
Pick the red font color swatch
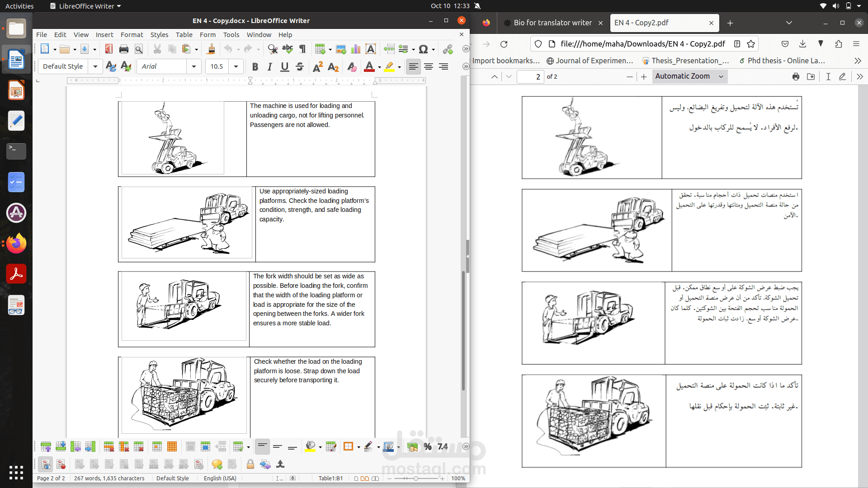click(369, 67)
